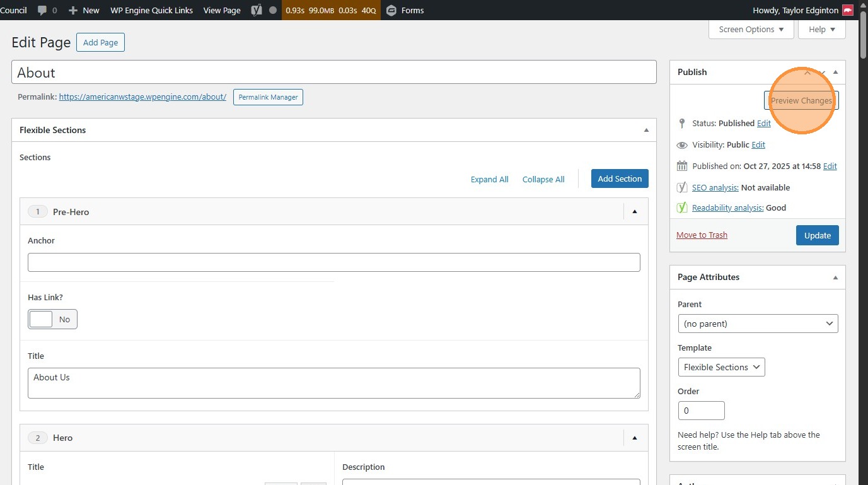Collapse the Flexible Sections panel
This screenshot has width=868, height=485.
646,130
